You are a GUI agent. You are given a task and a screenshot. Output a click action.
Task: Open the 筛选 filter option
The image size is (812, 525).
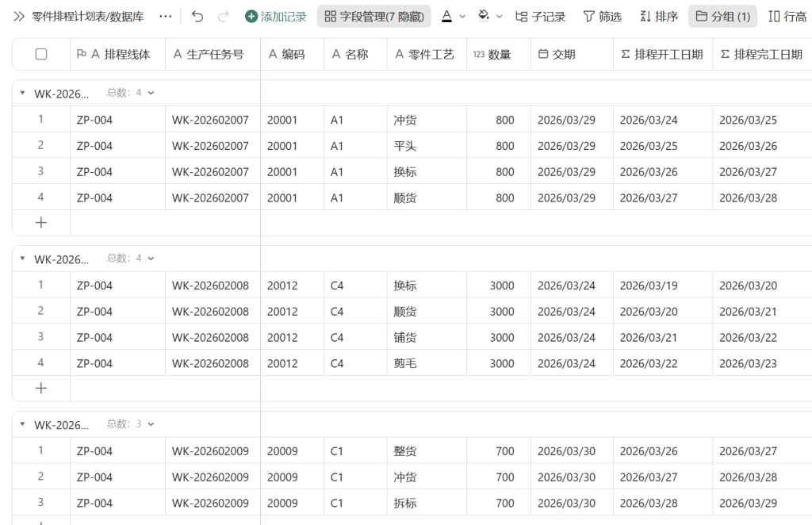(603, 17)
